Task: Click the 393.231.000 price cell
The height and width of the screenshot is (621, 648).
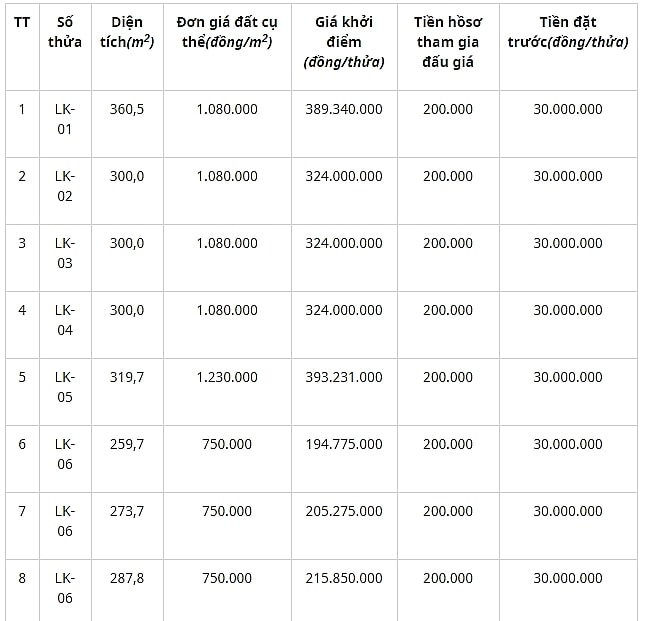Action: pos(344,377)
